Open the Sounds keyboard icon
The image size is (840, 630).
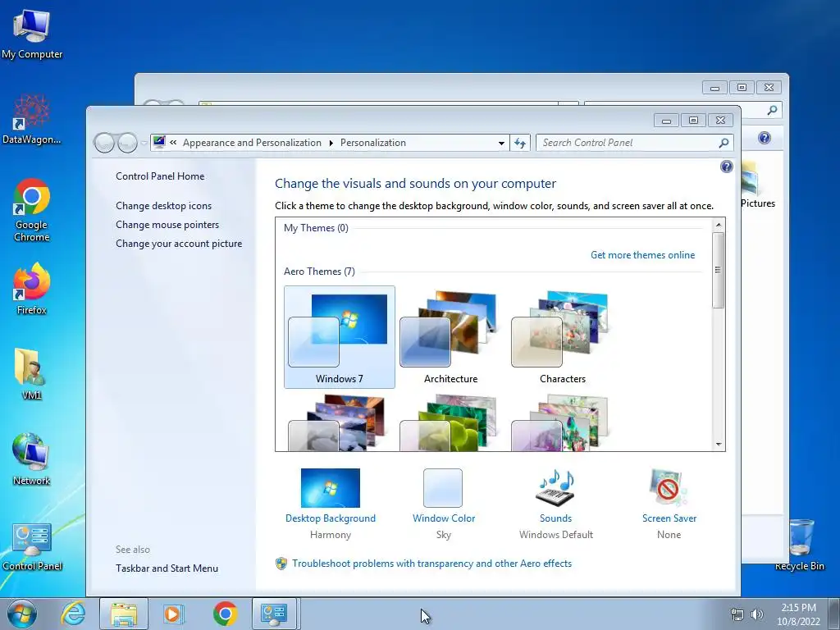(x=555, y=487)
